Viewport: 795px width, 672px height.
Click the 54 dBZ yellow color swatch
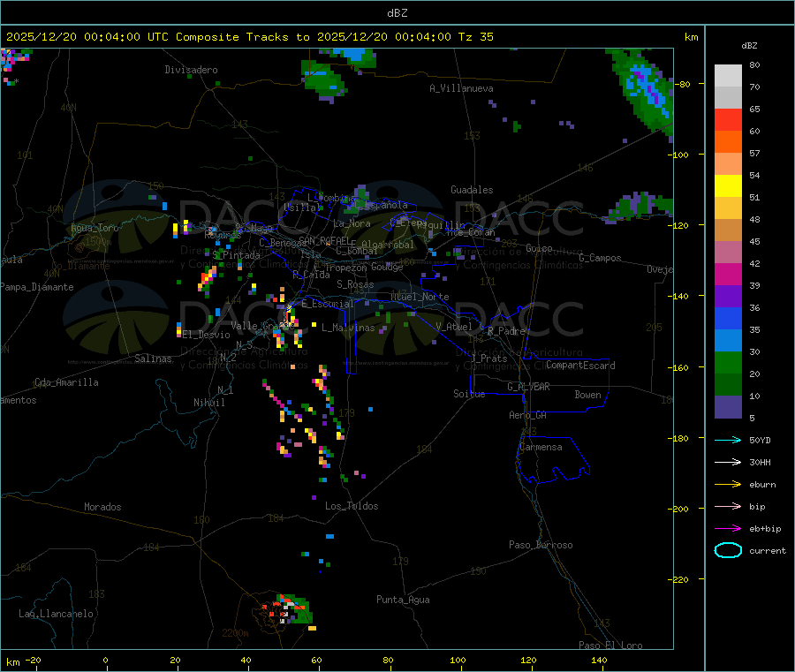[728, 186]
